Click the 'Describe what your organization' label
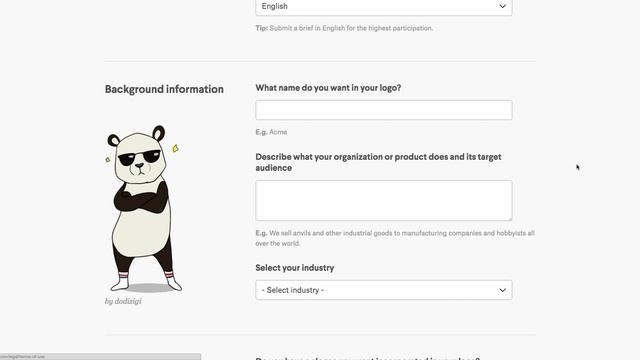The height and width of the screenshot is (360, 640). (378, 162)
